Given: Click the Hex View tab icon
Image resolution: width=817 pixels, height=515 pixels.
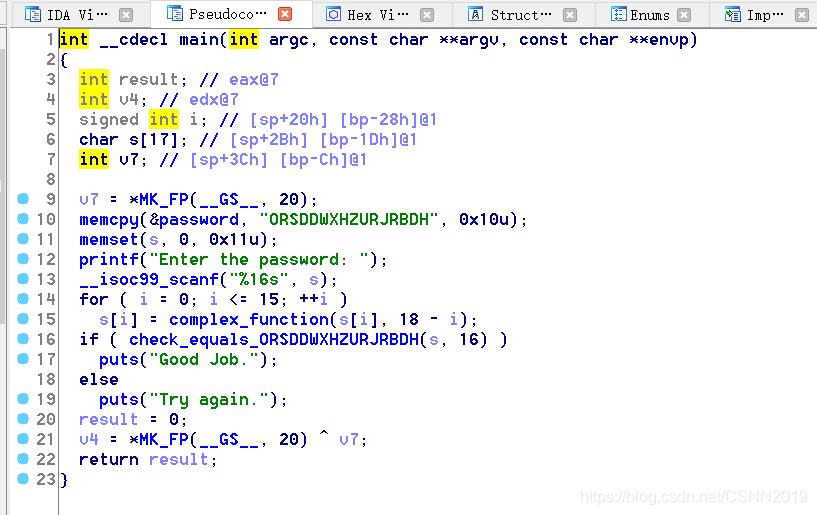Looking at the screenshot, I should (x=333, y=14).
